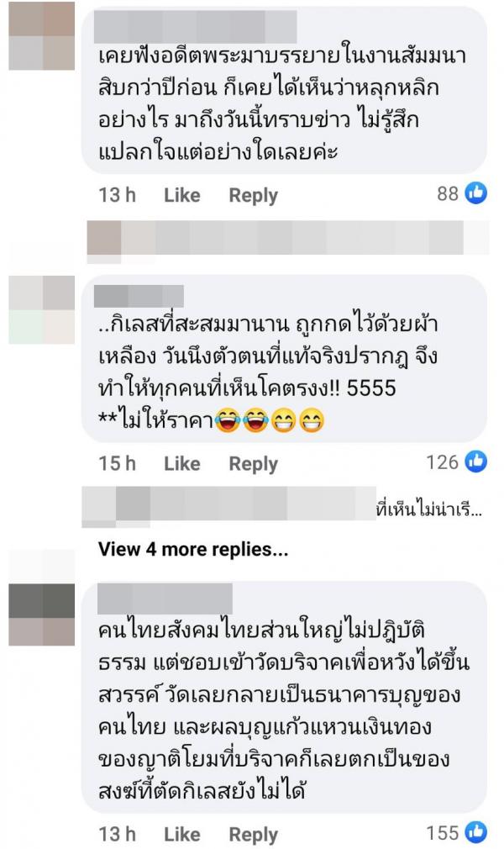Open the first commenter's profile picture
The image size is (504, 849).
pyautogui.click(x=42, y=36)
